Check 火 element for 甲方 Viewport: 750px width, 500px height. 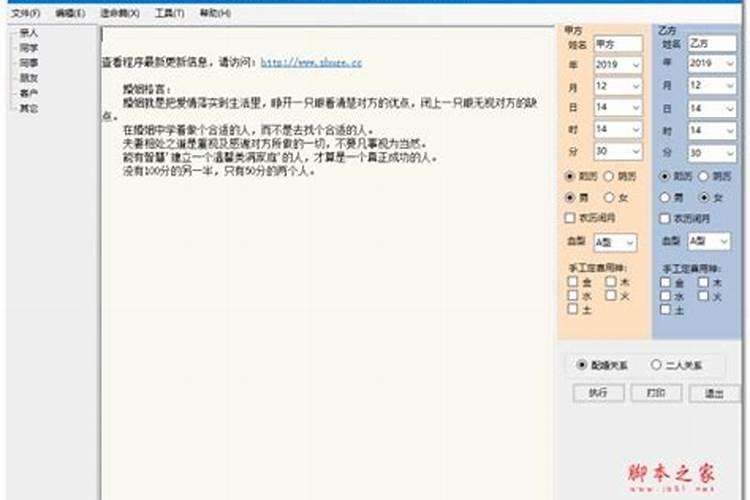[610, 295]
